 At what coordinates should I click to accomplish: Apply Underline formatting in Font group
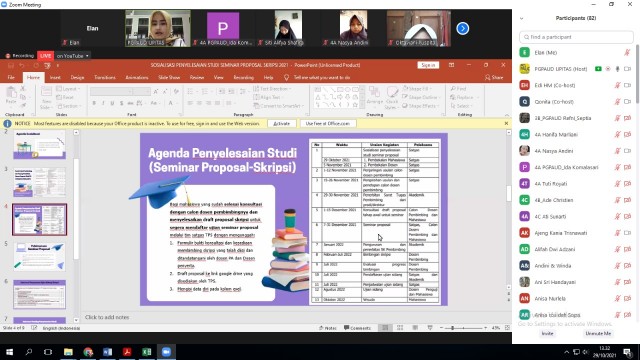point(112,103)
